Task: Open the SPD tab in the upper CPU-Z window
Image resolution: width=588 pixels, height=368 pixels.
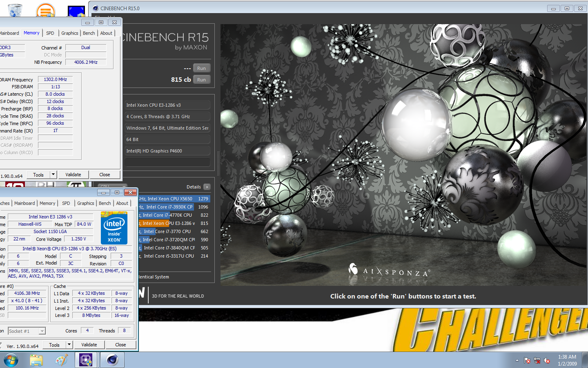Action: point(50,33)
